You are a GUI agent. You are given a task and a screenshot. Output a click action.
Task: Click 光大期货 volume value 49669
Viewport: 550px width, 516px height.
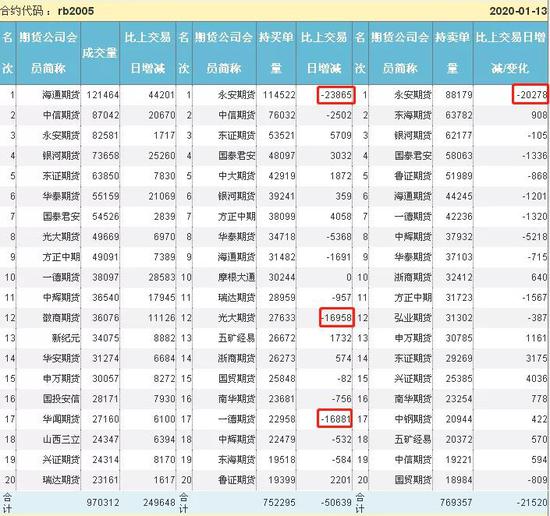click(105, 237)
